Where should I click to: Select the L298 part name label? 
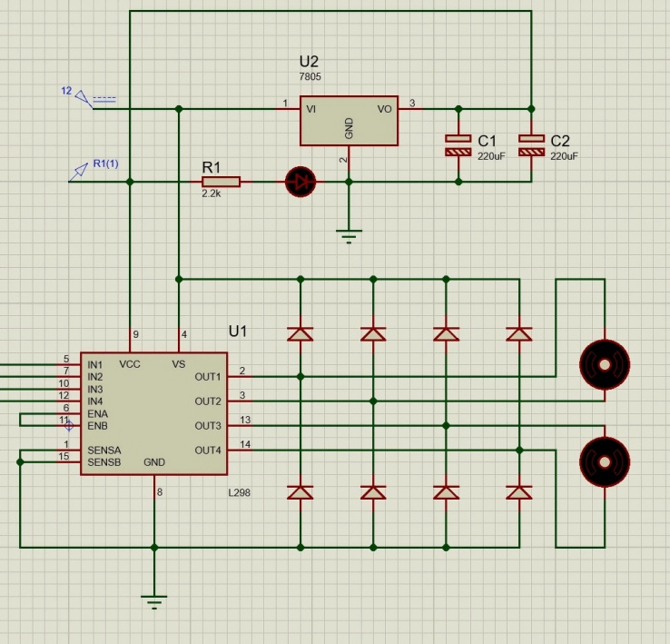click(x=242, y=490)
